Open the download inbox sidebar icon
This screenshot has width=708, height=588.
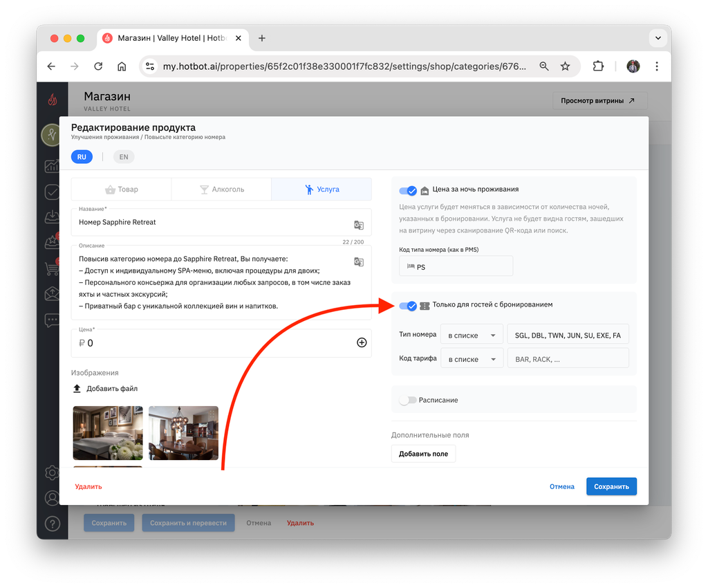pyautogui.click(x=52, y=217)
